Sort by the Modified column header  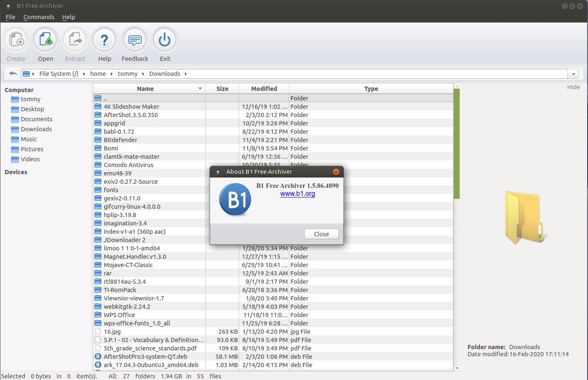click(x=264, y=89)
